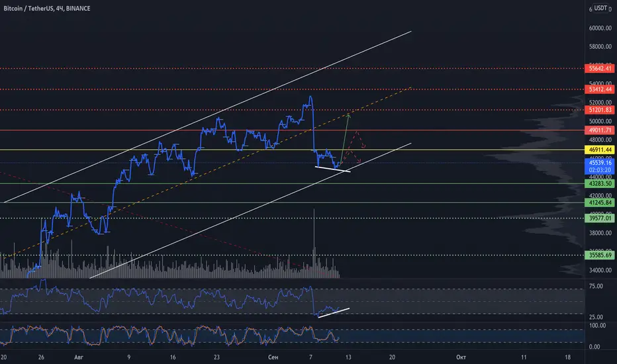Click the 18 date label on time axis
The image size is (617, 364).
pyautogui.click(x=567, y=357)
